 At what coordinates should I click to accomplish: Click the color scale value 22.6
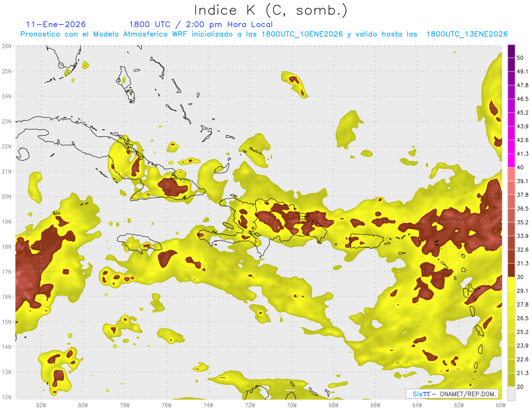point(523,360)
